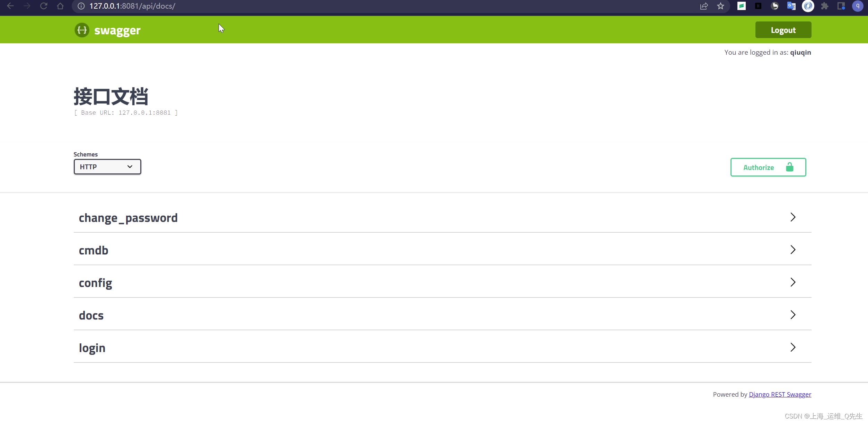This screenshot has height=423, width=868.
Task: Click the browser home icon
Action: tap(60, 6)
